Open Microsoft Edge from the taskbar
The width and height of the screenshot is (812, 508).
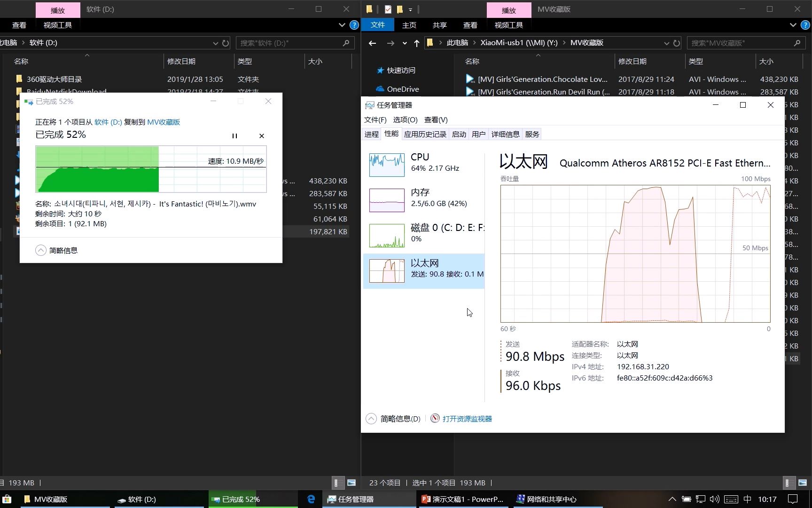(311, 499)
